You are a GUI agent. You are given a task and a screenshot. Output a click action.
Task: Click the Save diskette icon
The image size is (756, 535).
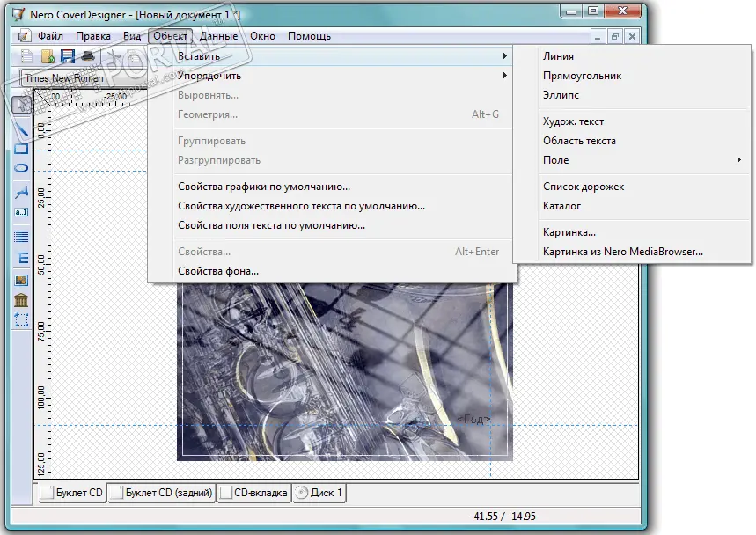coord(68,57)
